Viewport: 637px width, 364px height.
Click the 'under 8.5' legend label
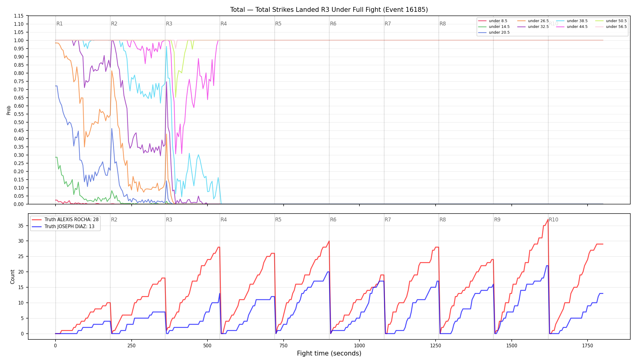(x=498, y=21)
